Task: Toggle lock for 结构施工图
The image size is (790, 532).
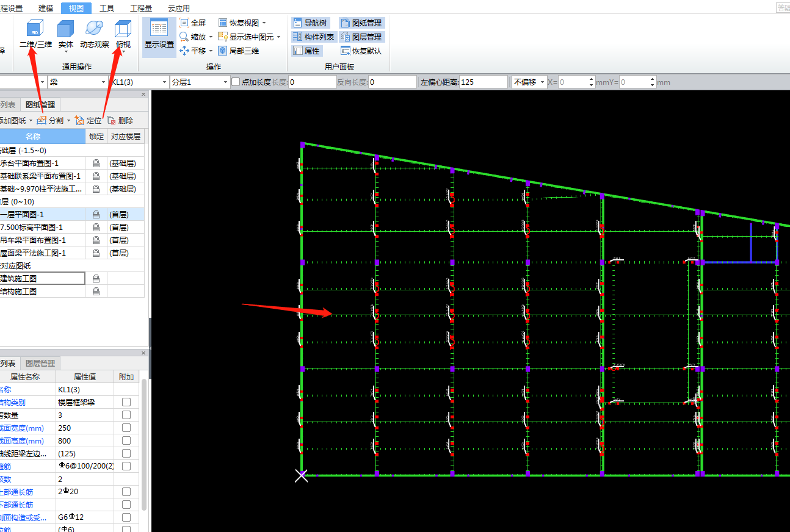Action: click(96, 292)
